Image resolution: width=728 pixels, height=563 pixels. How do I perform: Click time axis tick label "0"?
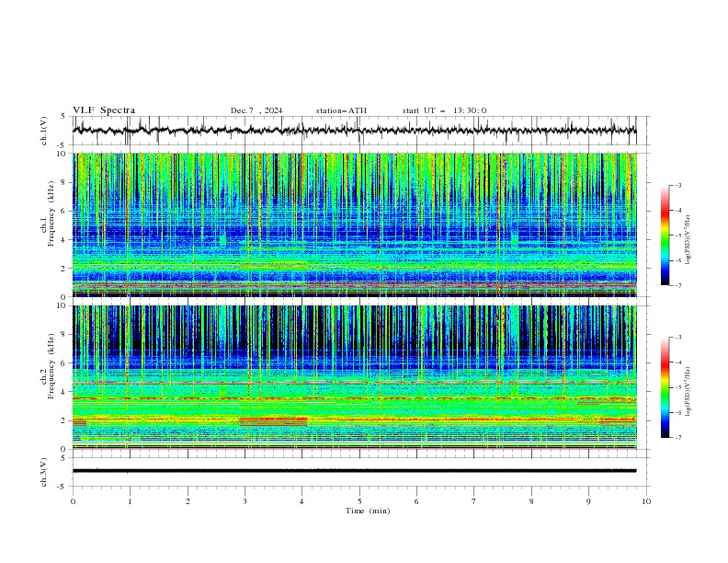(x=73, y=501)
